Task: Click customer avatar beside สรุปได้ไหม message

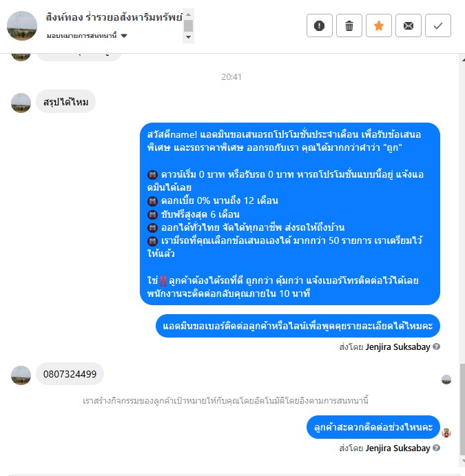Action: (21, 103)
